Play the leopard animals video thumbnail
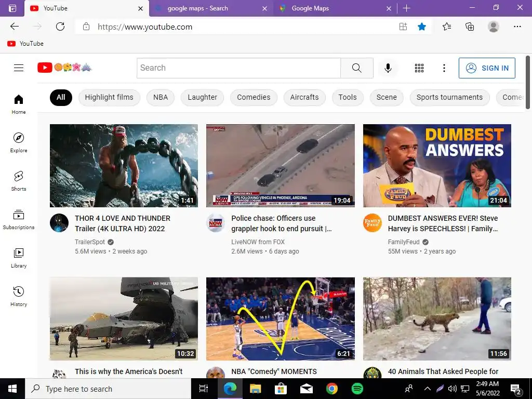 point(437,319)
